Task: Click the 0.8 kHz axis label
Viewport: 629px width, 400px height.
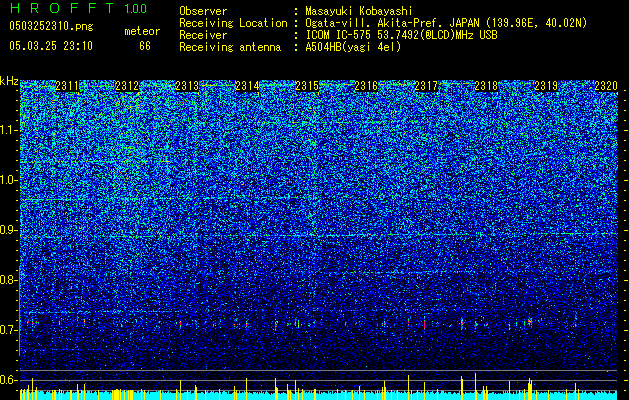Action: pos(9,280)
